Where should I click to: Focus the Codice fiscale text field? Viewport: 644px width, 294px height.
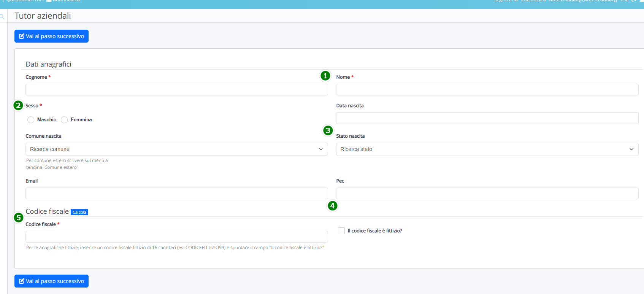point(176,237)
